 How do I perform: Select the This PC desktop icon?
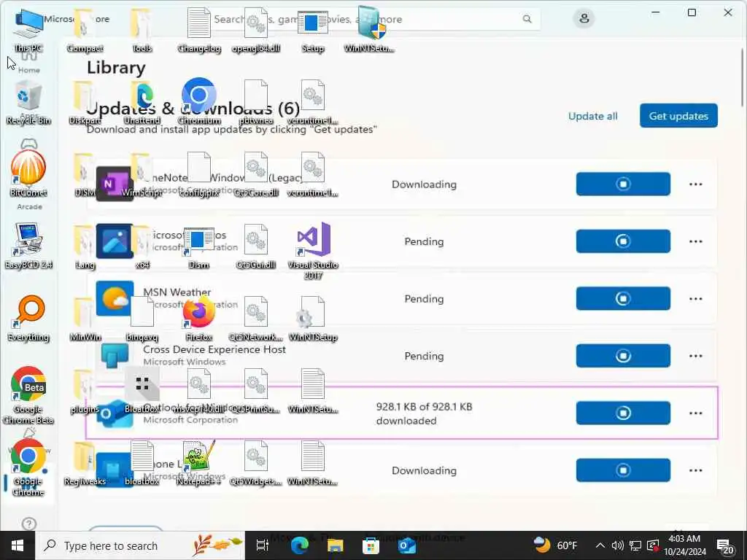pos(28,29)
